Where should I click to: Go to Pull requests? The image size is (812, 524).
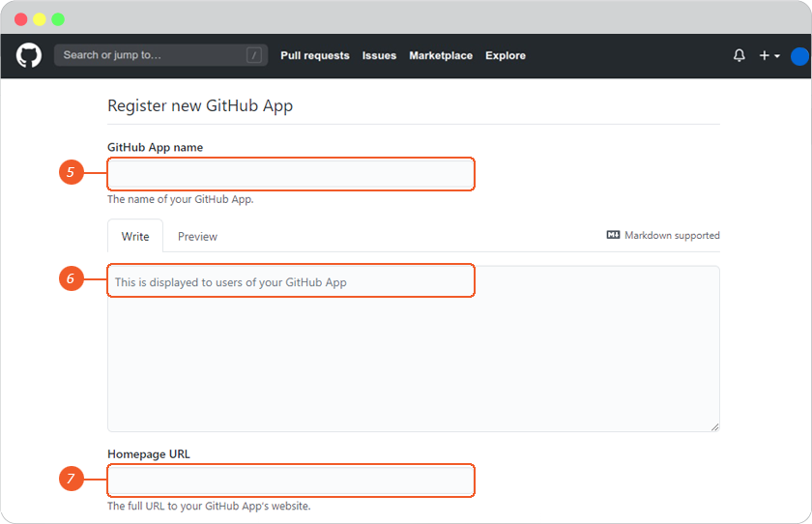click(x=315, y=55)
